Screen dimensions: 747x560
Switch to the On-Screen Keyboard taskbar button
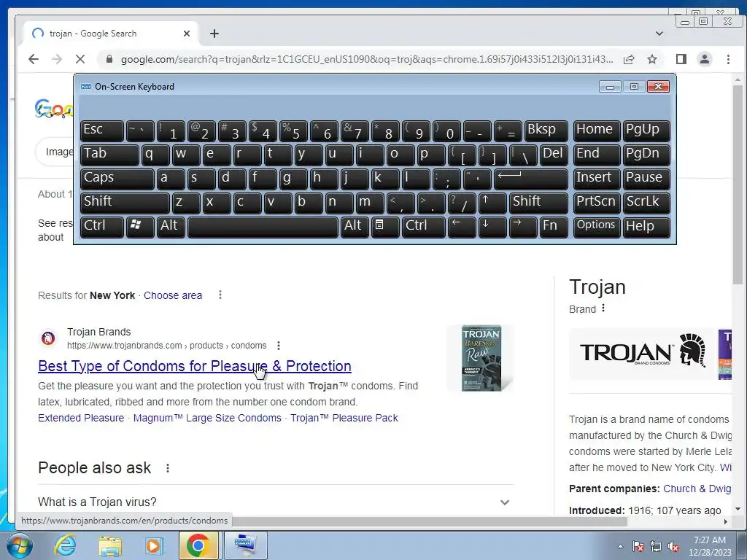245,545
